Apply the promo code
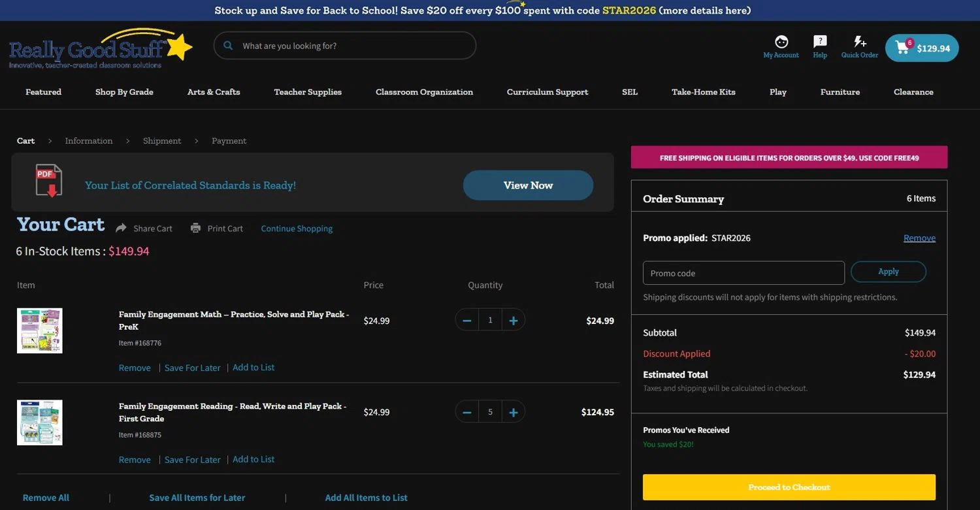 (889, 272)
